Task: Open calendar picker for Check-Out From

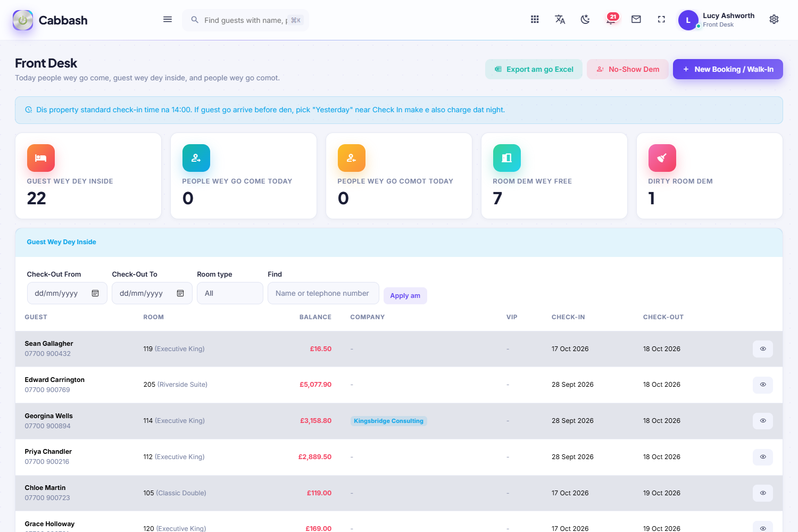Action: tap(95, 293)
